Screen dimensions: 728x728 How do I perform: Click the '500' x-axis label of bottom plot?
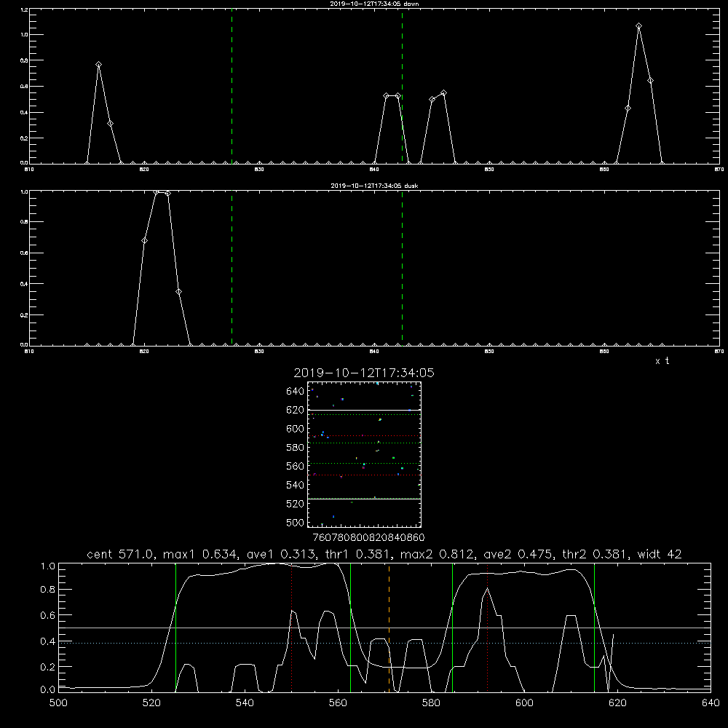58,703
